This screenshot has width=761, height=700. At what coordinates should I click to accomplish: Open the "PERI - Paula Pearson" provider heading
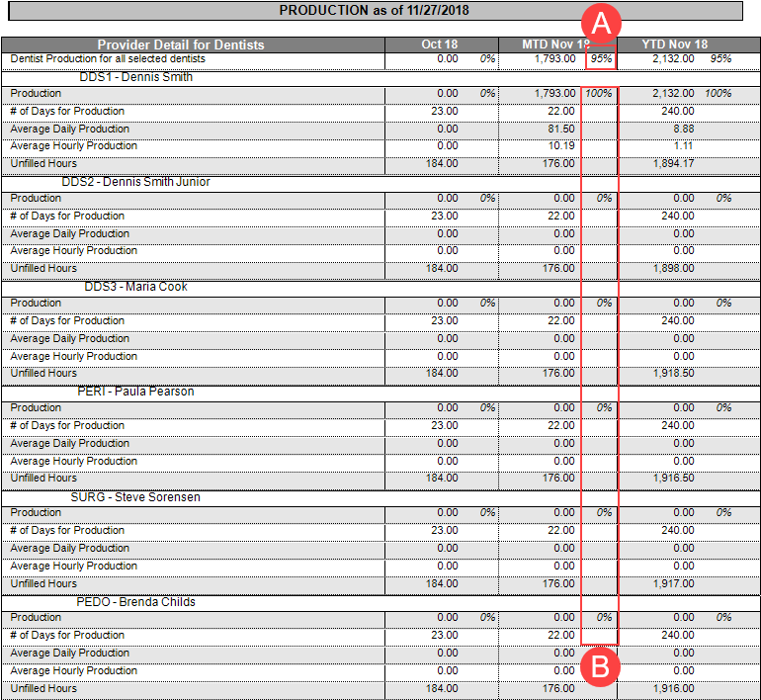(x=135, y=392)
